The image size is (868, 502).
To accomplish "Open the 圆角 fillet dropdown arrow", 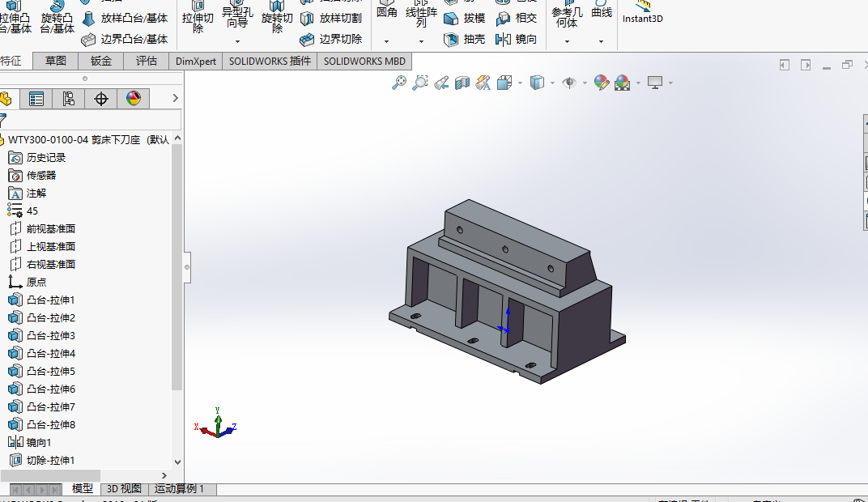I will (x=386, y=41).
